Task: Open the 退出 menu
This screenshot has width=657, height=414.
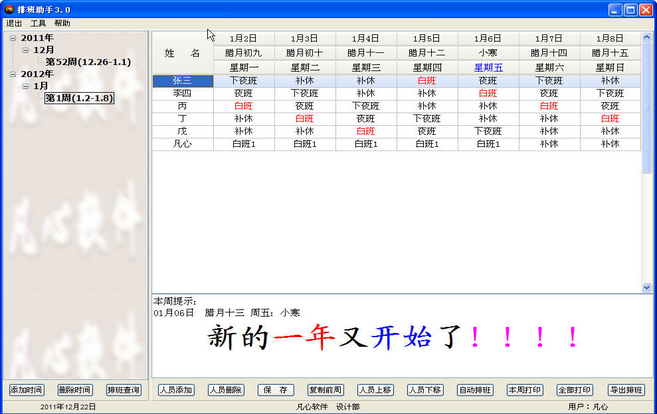Action: pos(14,23)
